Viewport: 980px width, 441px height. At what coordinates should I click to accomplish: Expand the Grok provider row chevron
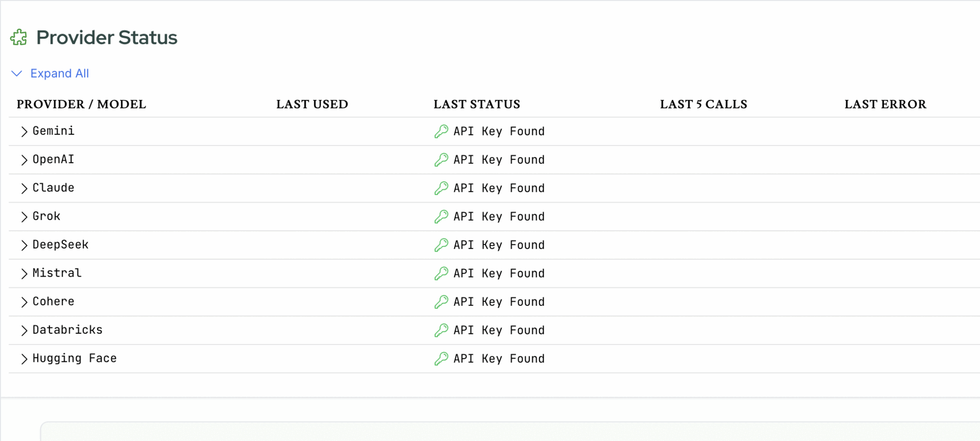click(x=24, y=217)
